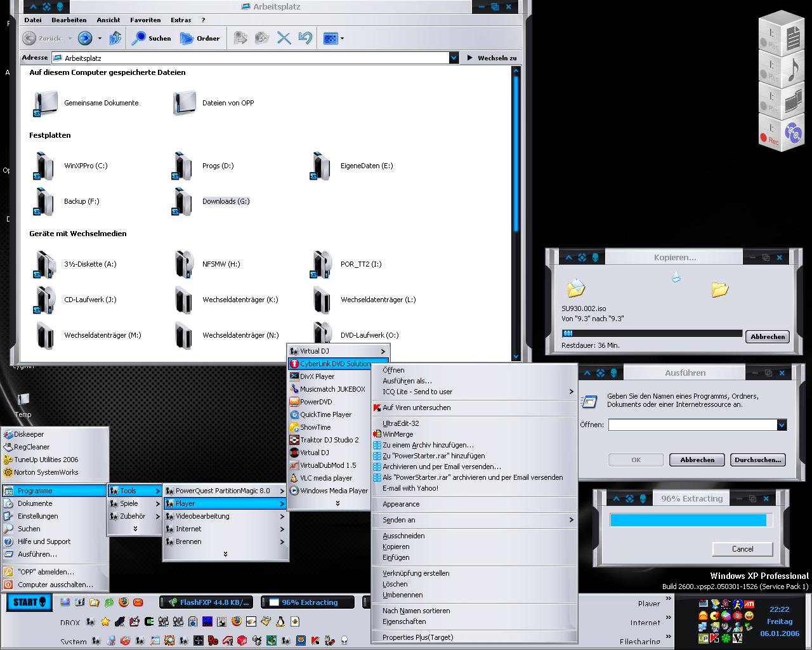Expand more items under Player submenu
This screenshot has height=650, width=812.
[337, 503]
